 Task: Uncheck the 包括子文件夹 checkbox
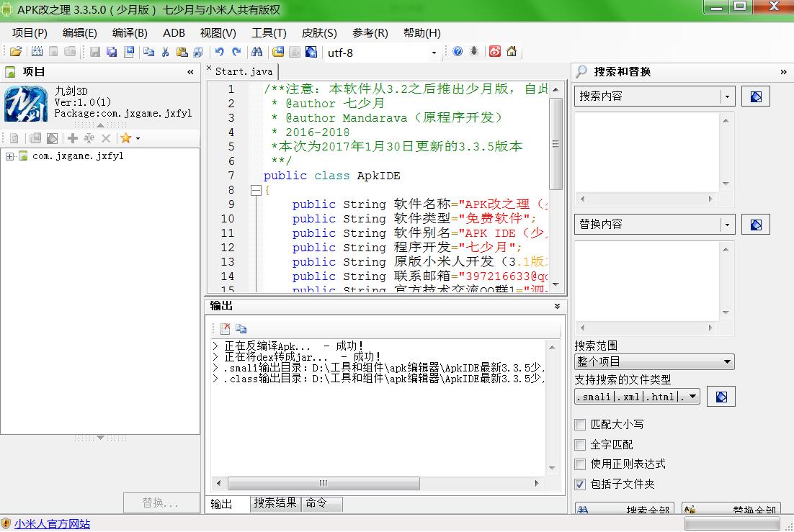580,484
